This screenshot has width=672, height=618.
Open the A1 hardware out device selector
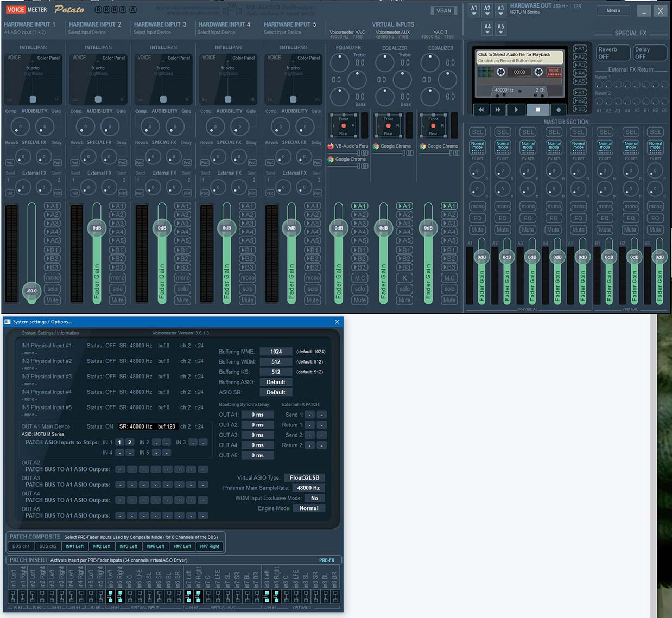tap(474, 10)
